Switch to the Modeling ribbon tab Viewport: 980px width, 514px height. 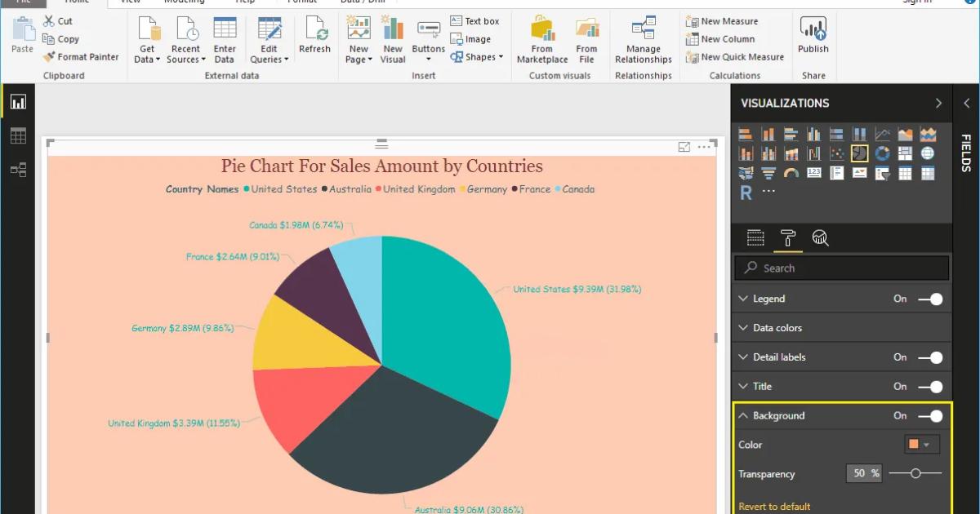click(185, 2)
